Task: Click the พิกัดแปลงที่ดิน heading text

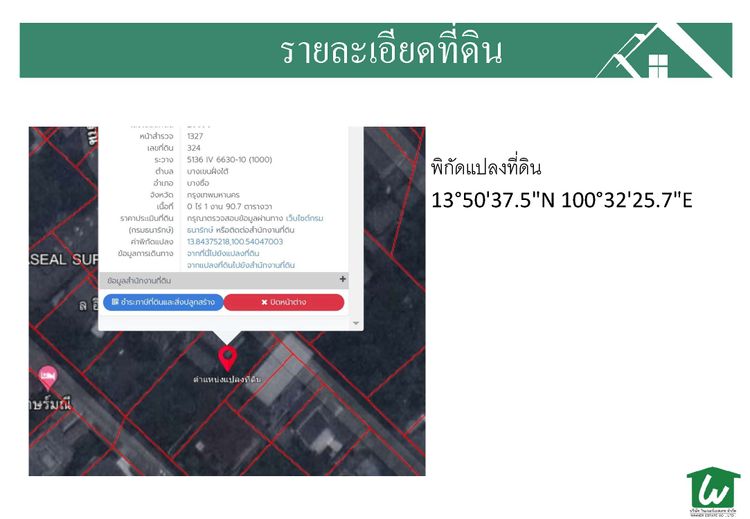Action: tap(485, 166)
